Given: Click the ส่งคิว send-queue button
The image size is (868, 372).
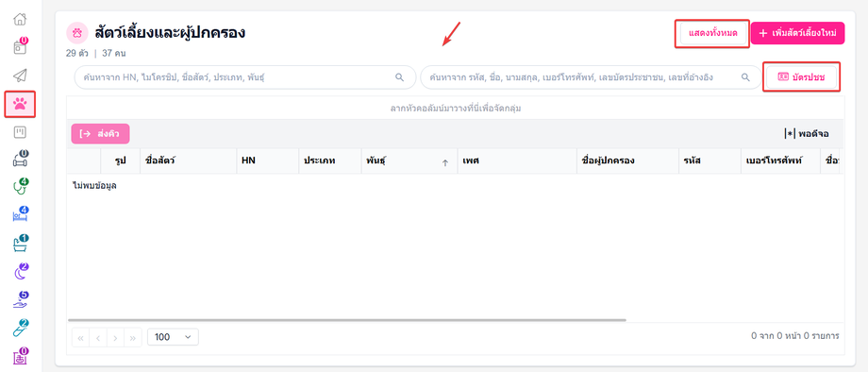Looking at the screenshot, I should (x=100, y=134).
